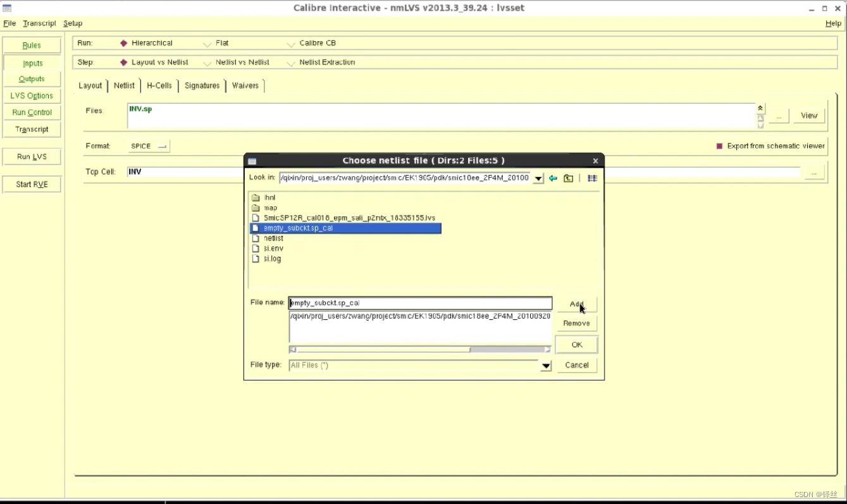The height and width of the screenshot is (504, 847).
Task: Open the Setup menu
Action: pos(73,23)
